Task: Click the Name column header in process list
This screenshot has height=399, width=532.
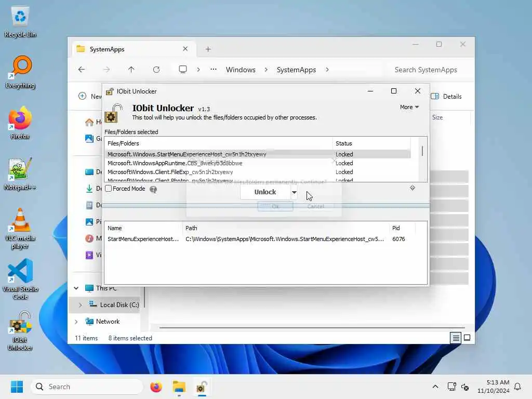Action: click(143, 228)
